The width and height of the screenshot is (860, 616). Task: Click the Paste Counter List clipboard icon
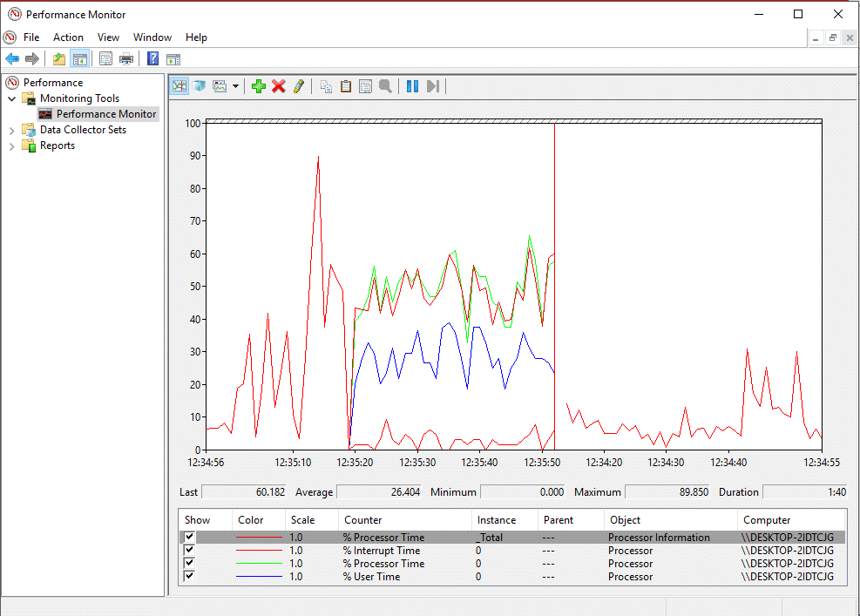pyautogui.click(x=346, y=86)
